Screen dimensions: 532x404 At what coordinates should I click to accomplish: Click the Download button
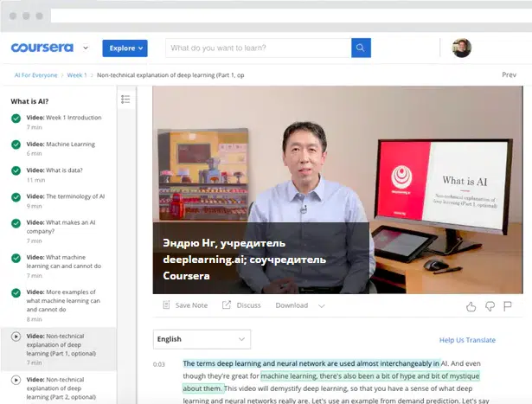point(292,305)
